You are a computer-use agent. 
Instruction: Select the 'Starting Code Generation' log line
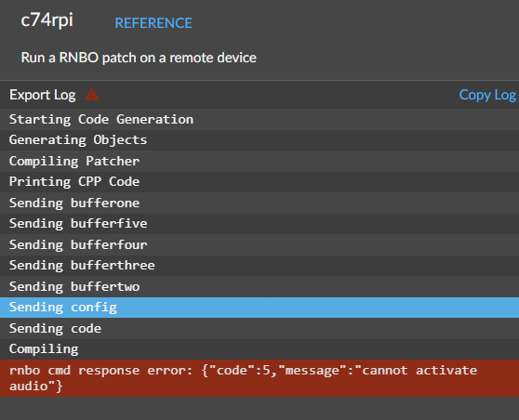coord(259,119)
